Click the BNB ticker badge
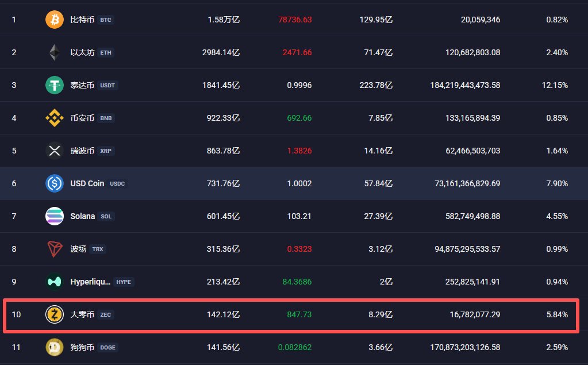Image resolution: width=588 pixels, height=365 pixels. [x=106, y=118]
